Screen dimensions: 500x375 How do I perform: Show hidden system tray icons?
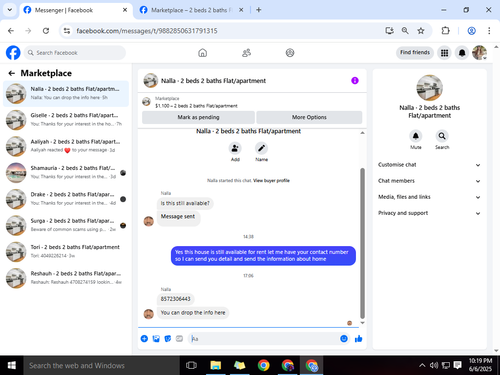click(x=422, y=365)
